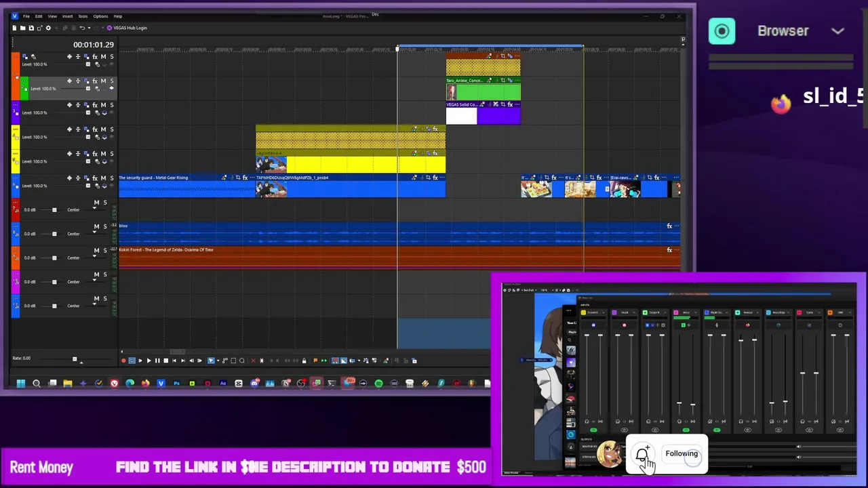Adjust the Rate slider at bottom left
Image resolution: width=868 pixels, height=488 pixels.
click(75, 359)
